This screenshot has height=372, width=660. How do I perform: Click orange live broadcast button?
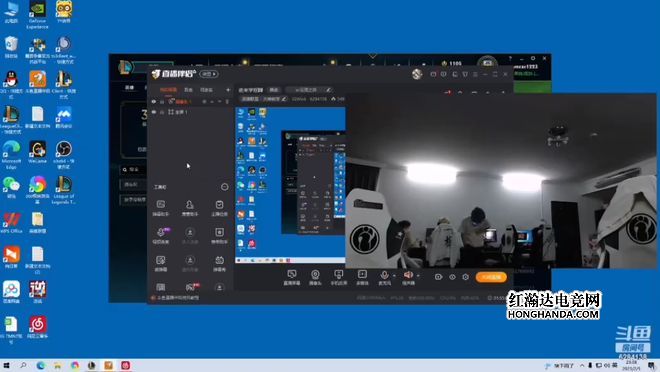click(491, 277)
